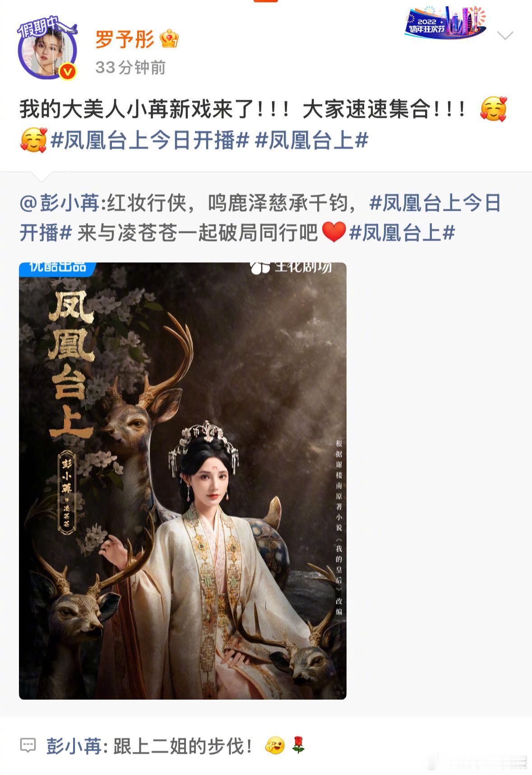Tap the 33分钟前 timestamp
The height and width of the screenshot is (775, 532).
pyautogui.click(x=130, y=68)
